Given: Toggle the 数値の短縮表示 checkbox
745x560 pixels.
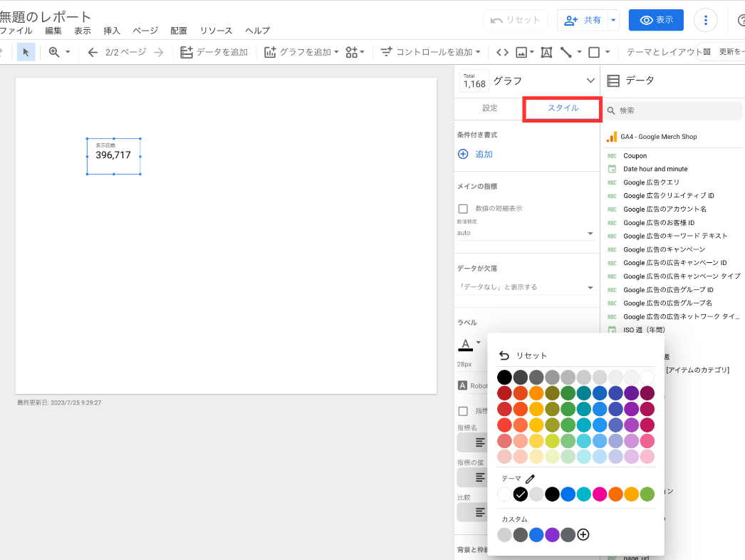Looking at the screenshot, I should tap(463, 209).
